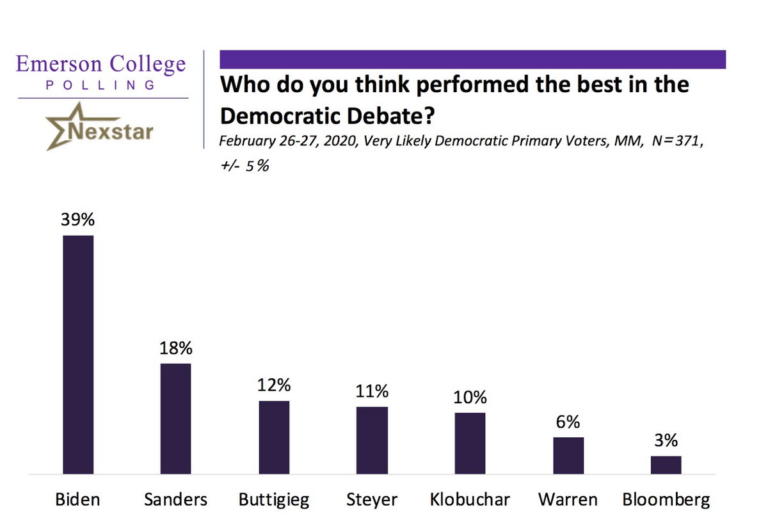The width and height of the screenshot is (768, 532).
Task: Click the 39% data label
Action: click(x=78, y=220)
